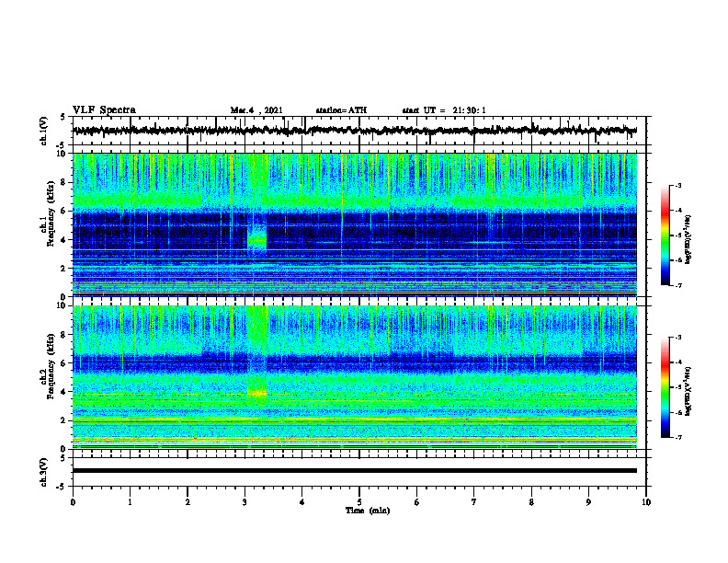Image resolution: width=728 pixels, height=563 pixels.
Task: Click the "VLF Spectra" title text
Action: coord(104,110)
